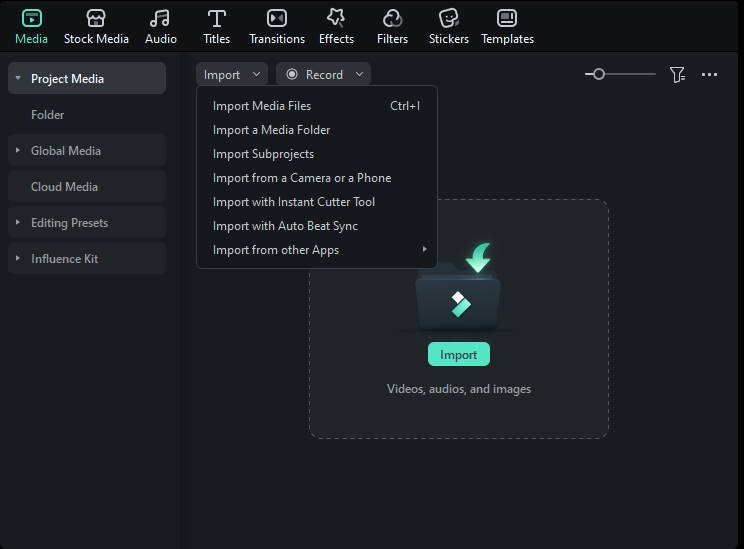The width and height of the screenshot is (744, 549).
Task: Choose Import with Auto Beat Sync
Action: (316, 226)
